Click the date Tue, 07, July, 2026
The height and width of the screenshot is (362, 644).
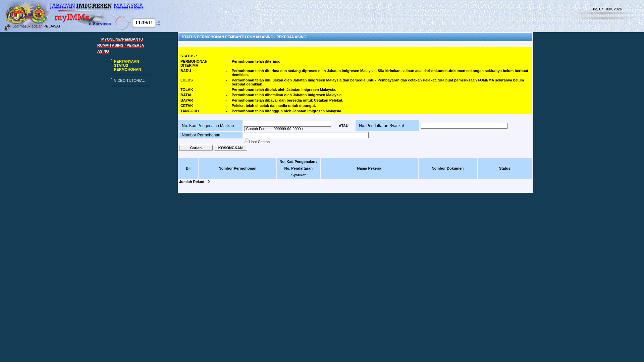606,9
